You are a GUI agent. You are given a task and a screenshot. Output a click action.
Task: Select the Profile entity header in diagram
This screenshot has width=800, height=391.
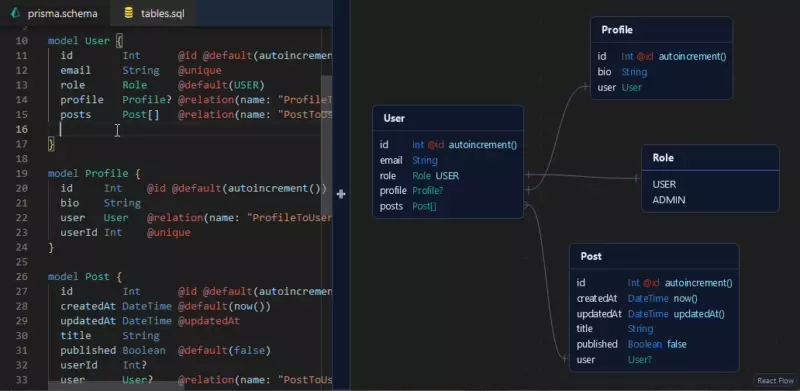pyautogui.click(x=661, y=30)
